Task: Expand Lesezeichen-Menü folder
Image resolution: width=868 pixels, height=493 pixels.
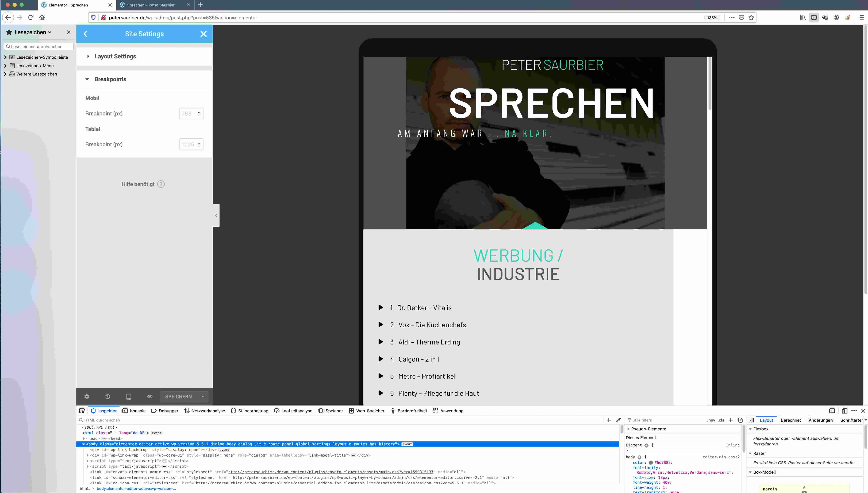Action: pos(5,66)
